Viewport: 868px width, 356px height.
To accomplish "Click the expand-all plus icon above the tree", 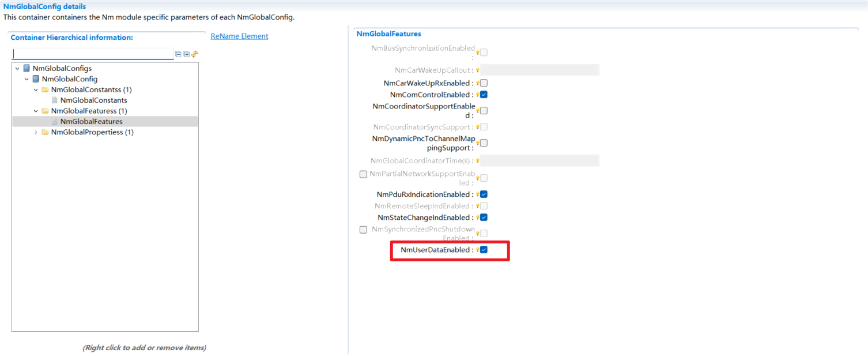I will tap(186, 54).
